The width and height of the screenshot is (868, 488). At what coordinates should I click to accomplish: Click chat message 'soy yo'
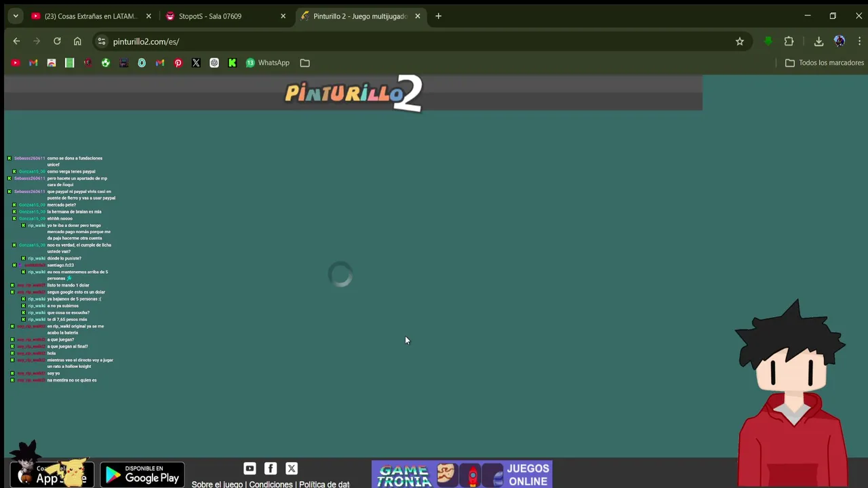click(x=54, y=373)
